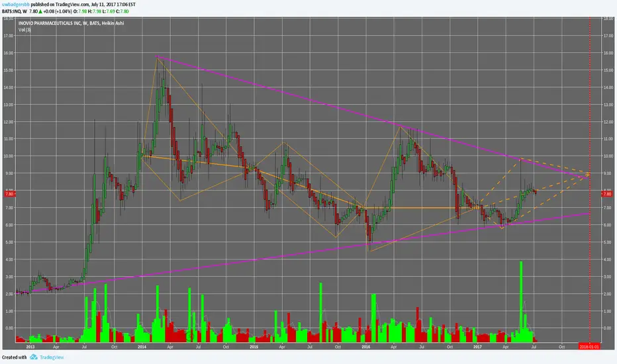Click the red 7.80 price tag on right axis

point(607,194)
